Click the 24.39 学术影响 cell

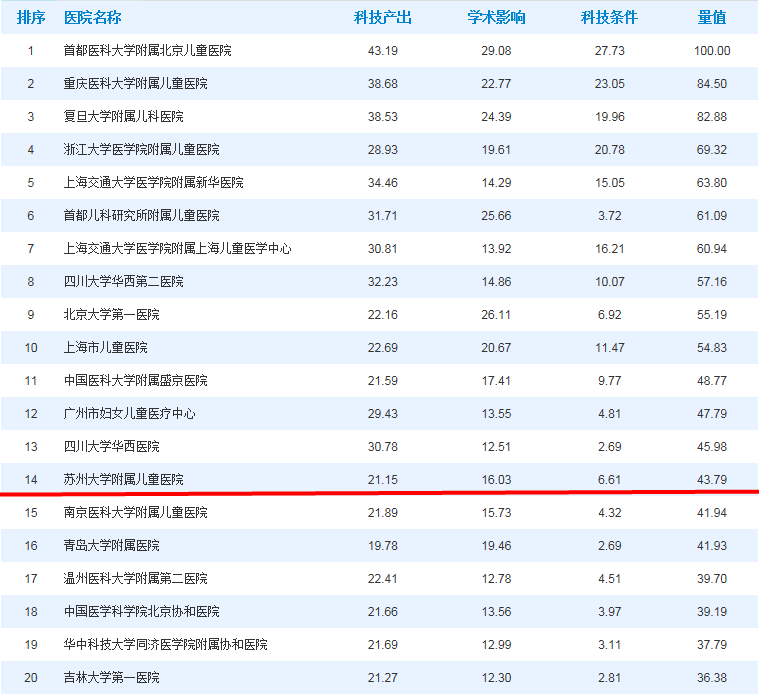496,117
